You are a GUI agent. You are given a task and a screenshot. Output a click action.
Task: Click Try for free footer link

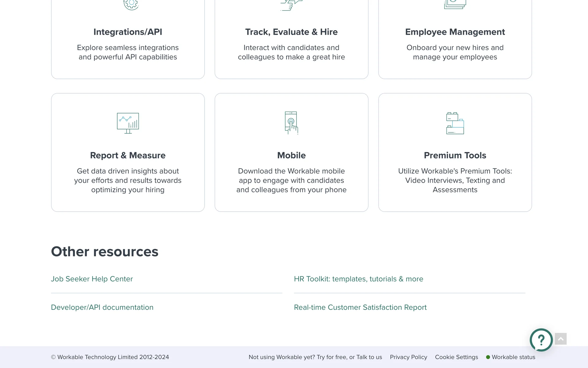point(332,357)
